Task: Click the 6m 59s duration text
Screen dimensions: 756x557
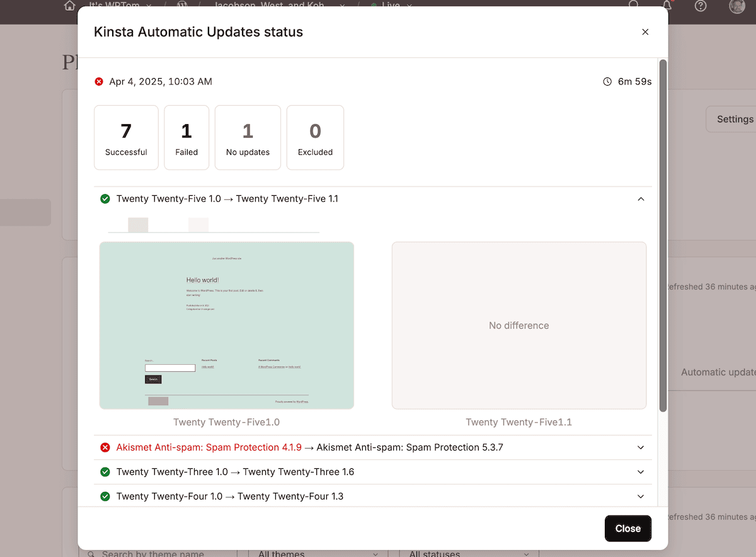Action: 634,81
